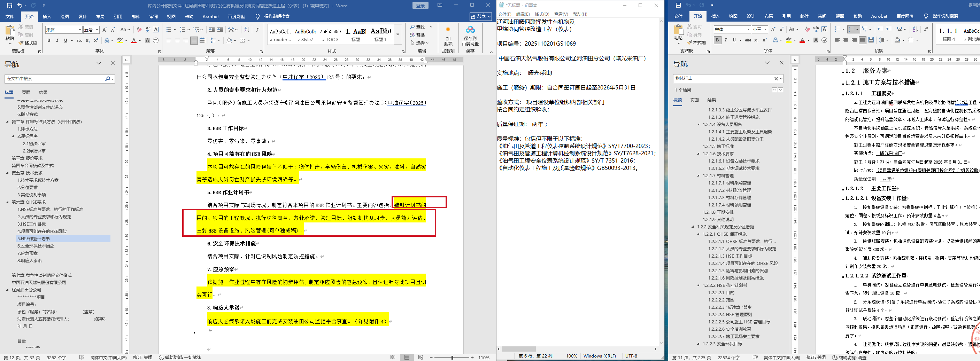Go to 1.2.1.8 工期安排 in the right navigation pane
Image resolution: width=980 pixels, height=361 pixels.
[x=718, y=212]
